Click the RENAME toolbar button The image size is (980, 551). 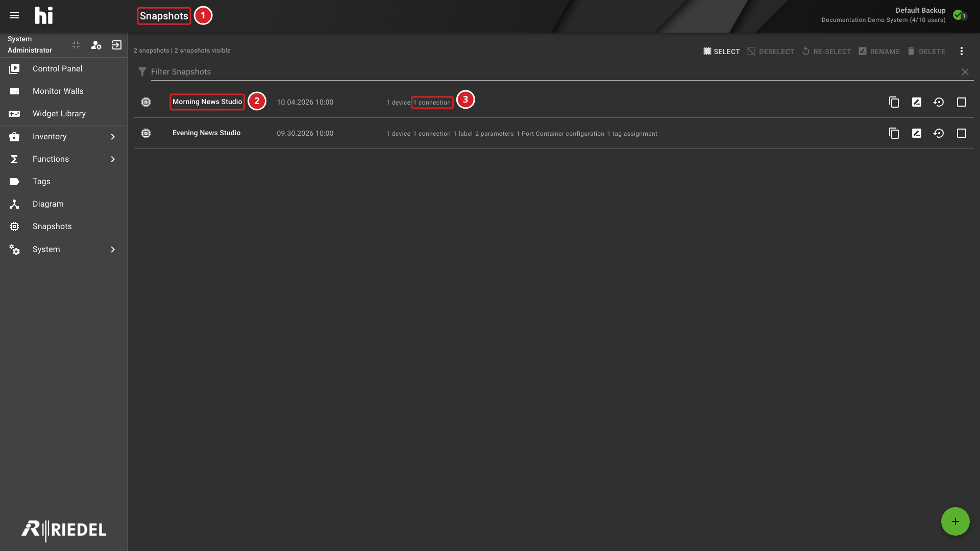pyautogui.click(x=879, y=51)
